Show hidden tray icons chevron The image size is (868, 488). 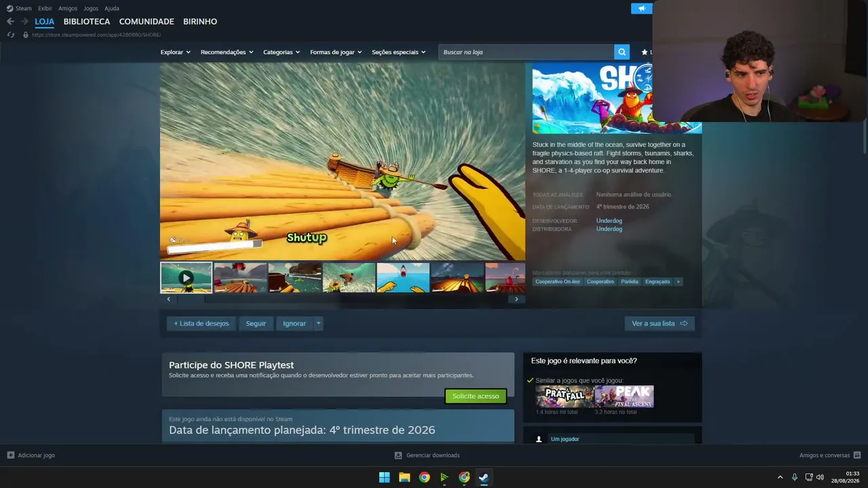point(780,477)
